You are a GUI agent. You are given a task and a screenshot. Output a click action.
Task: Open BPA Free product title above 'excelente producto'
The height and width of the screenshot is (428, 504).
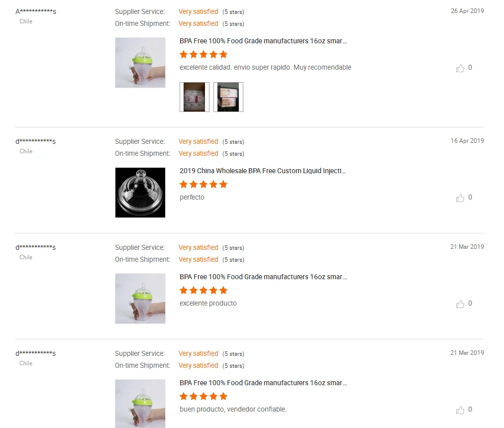coord(263,277)
